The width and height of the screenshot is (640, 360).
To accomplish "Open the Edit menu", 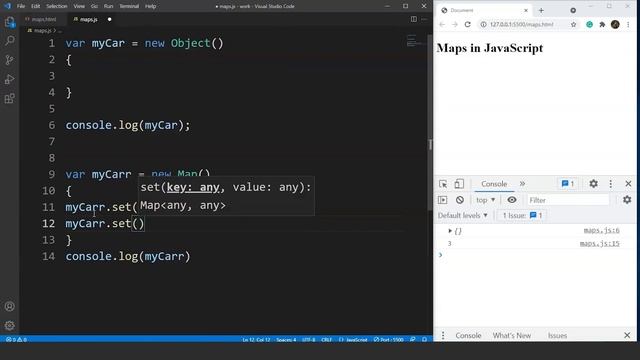I will pyautogui.click(x=36, y=6).
